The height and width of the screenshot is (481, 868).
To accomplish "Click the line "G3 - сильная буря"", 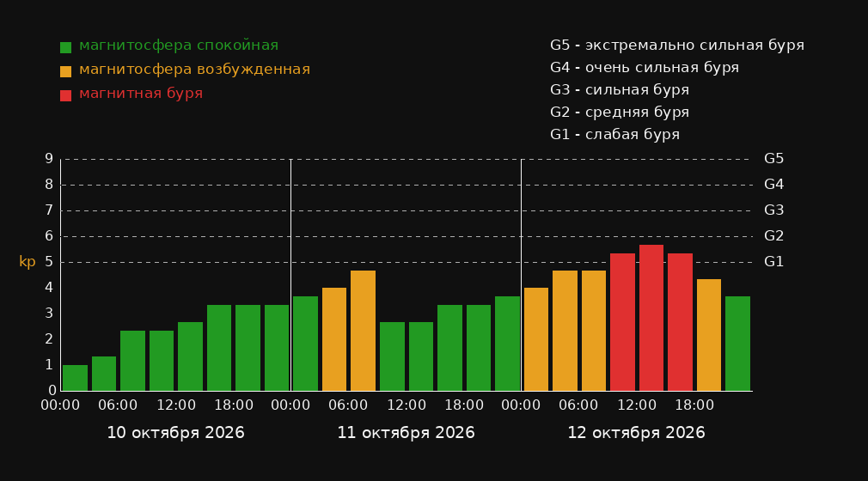I will pyautogui.click(x=620, y=89).
